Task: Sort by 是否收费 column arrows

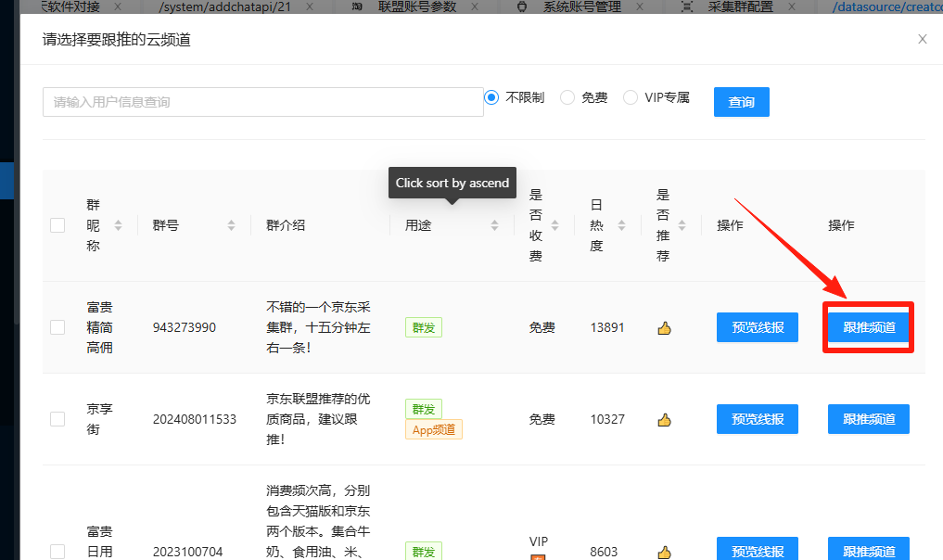Action: [x=554, y=225]
